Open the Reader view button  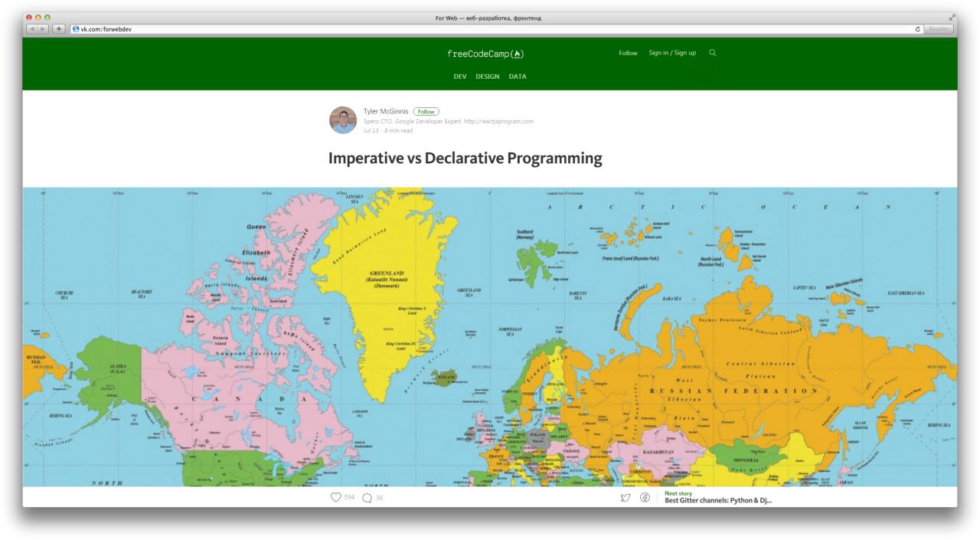point(939,29)
